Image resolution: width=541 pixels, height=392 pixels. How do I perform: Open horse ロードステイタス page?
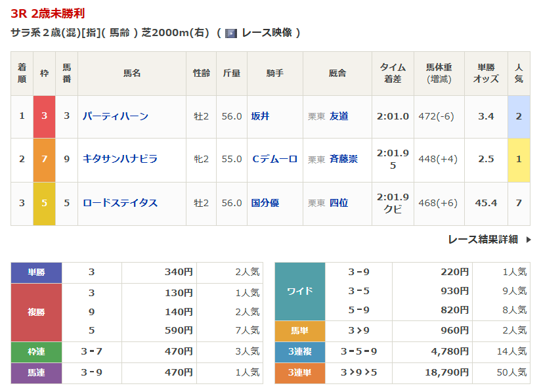point(120,203)
